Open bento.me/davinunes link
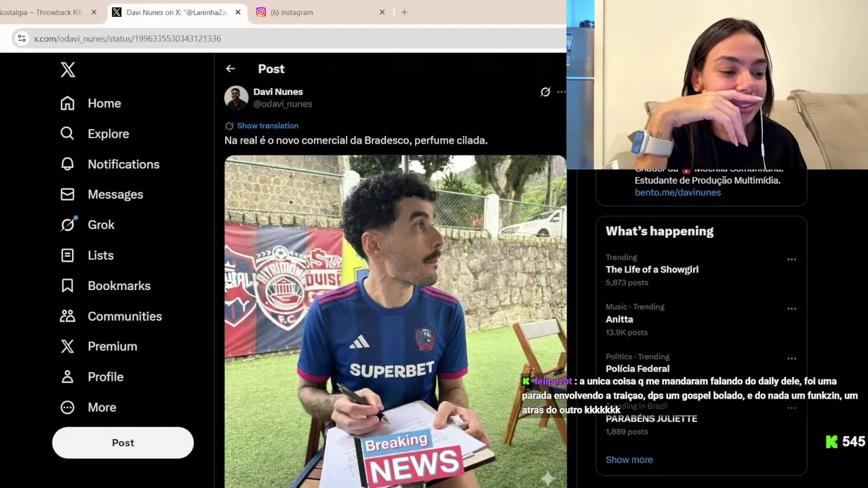The height and width of the screenshot is (488, 868). pyautogui.click(x=677, y=192)
